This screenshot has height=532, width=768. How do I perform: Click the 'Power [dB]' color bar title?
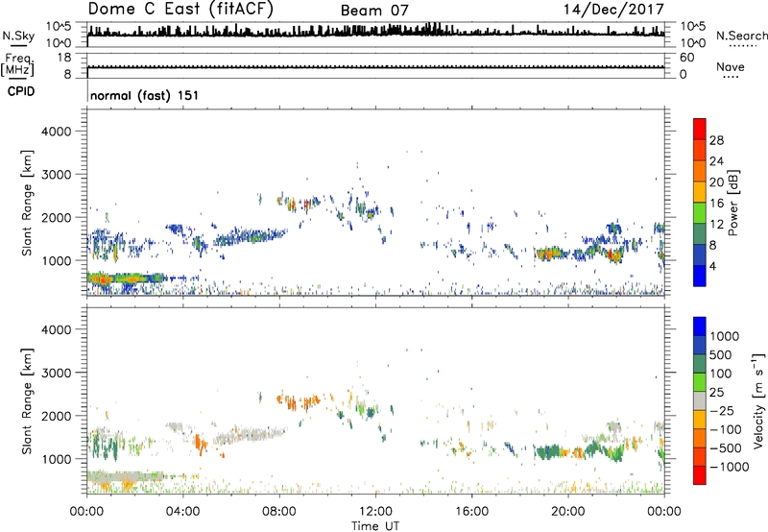click(733, 203)
